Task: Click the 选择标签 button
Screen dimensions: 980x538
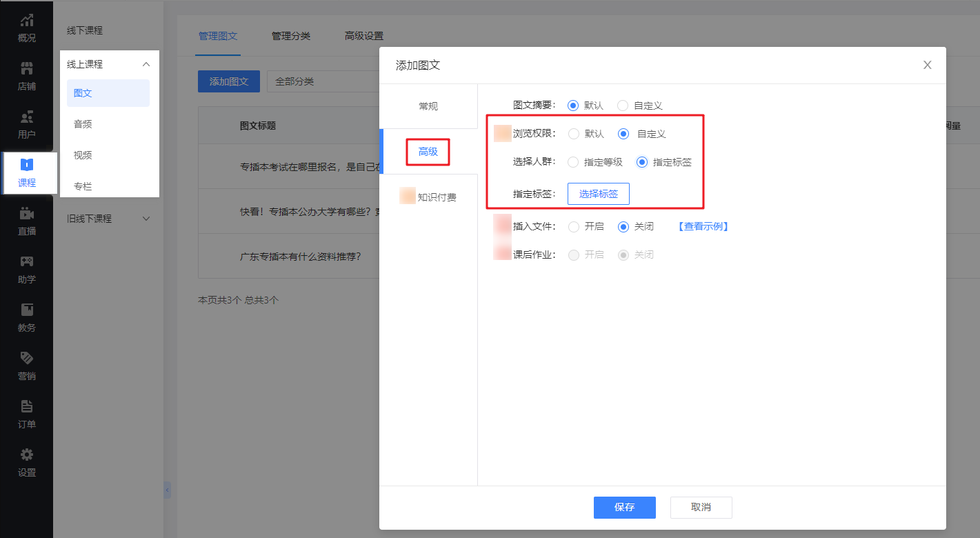Action: click(598, 194)
